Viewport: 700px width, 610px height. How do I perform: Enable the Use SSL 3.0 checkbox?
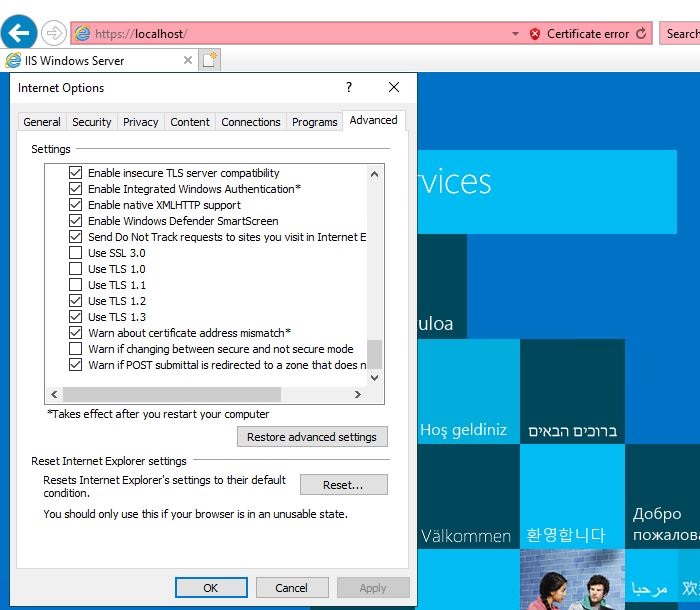(x=75, y=253)
